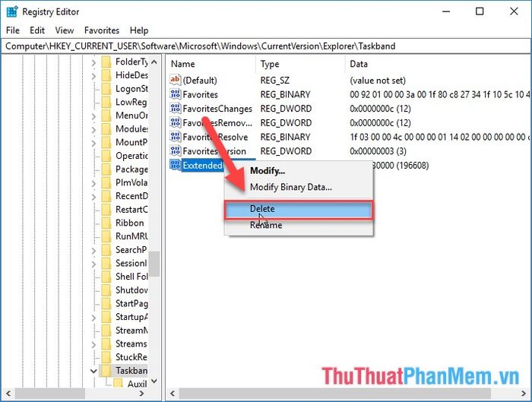Click the values pane scroll left arrow

coord(173,394)
